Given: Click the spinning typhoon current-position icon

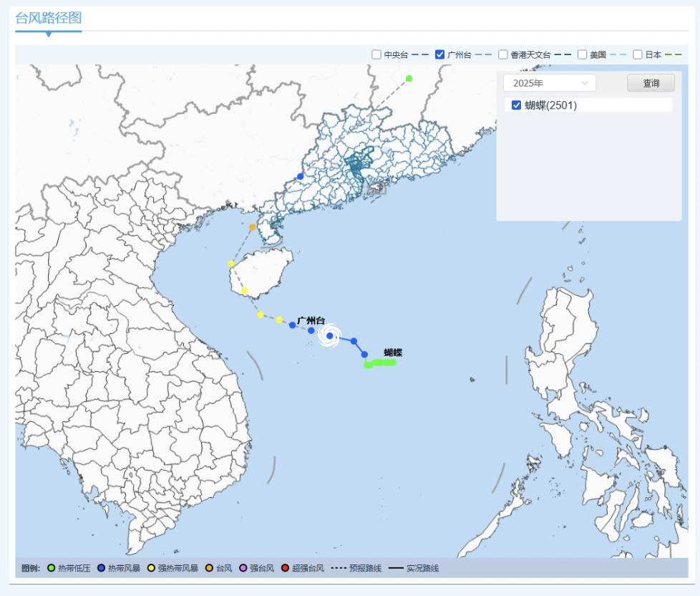Looking at the screenshot, I should pos(329,335).
